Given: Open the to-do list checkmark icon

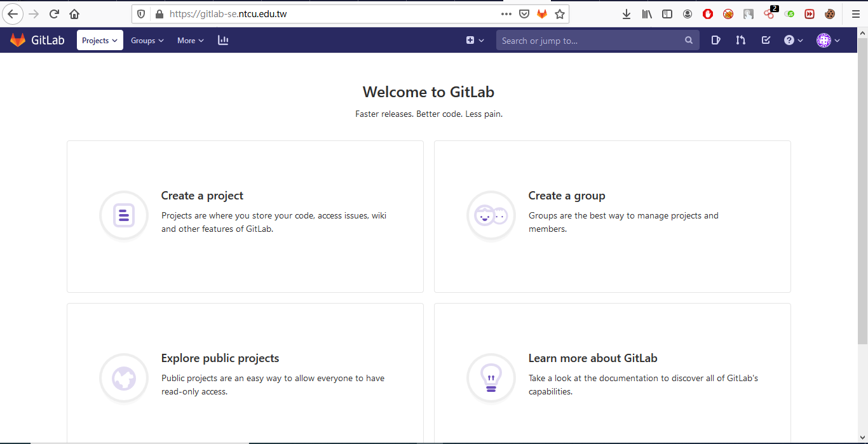Looking at the screenshot, I should 766,40.
